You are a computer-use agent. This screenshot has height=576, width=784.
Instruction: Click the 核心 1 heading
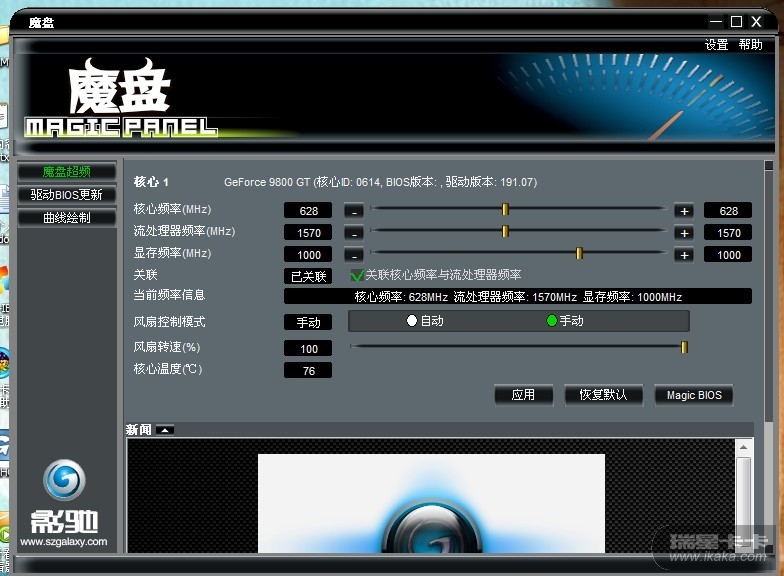pos(151,182)
